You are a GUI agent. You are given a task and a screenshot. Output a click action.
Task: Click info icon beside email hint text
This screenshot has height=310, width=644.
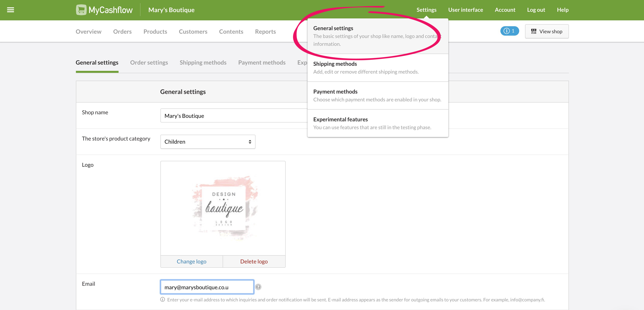pos(163,299)
